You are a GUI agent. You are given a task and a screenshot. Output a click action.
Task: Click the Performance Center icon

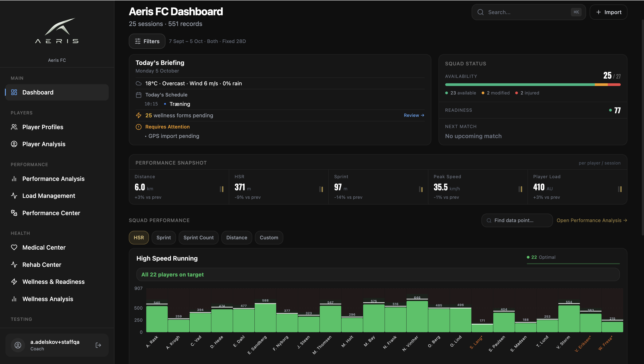point(14,213)
